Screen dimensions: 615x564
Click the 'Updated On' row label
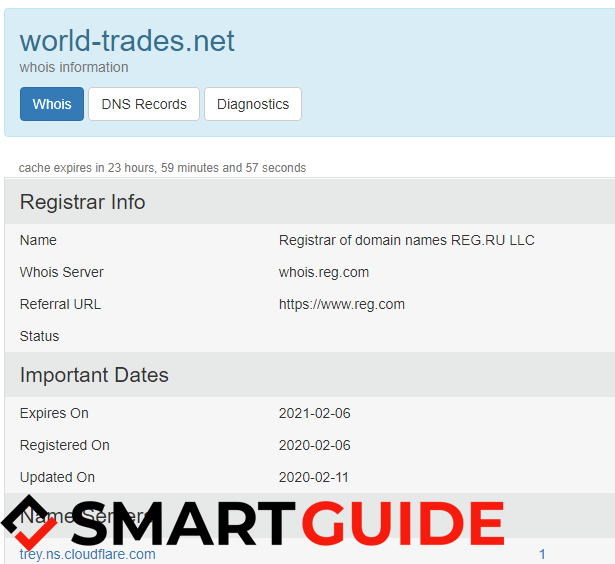coord(57,477)
